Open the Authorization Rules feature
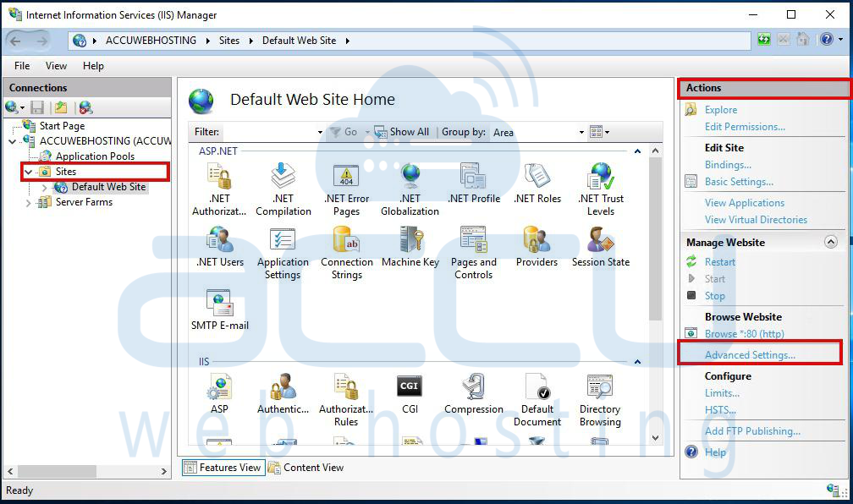Screen dimensions: 853x504 coord(346,400)
